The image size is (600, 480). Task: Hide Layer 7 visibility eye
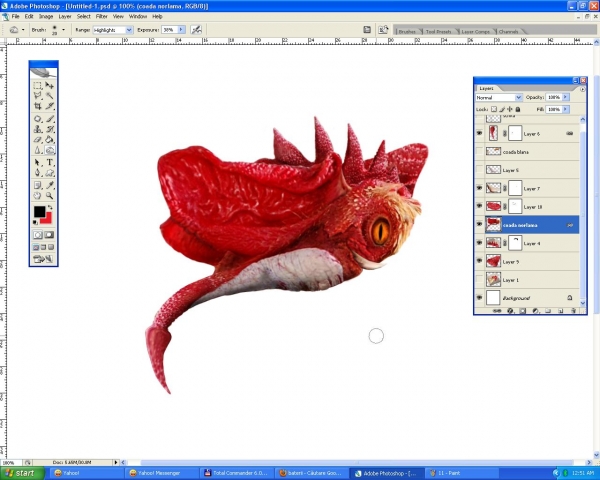pos(479,188)
